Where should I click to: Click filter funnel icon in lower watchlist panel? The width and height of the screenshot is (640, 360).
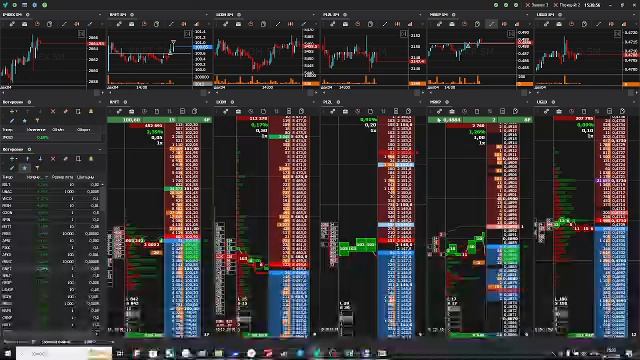pyautogui.click(x=37, y=168)
